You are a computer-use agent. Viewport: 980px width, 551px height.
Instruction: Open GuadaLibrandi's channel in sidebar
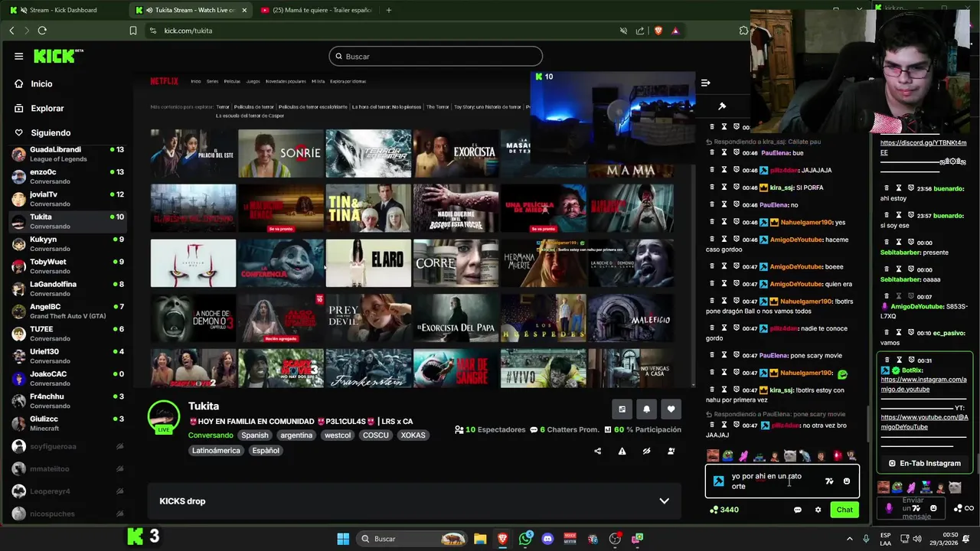tap(67, 154)
